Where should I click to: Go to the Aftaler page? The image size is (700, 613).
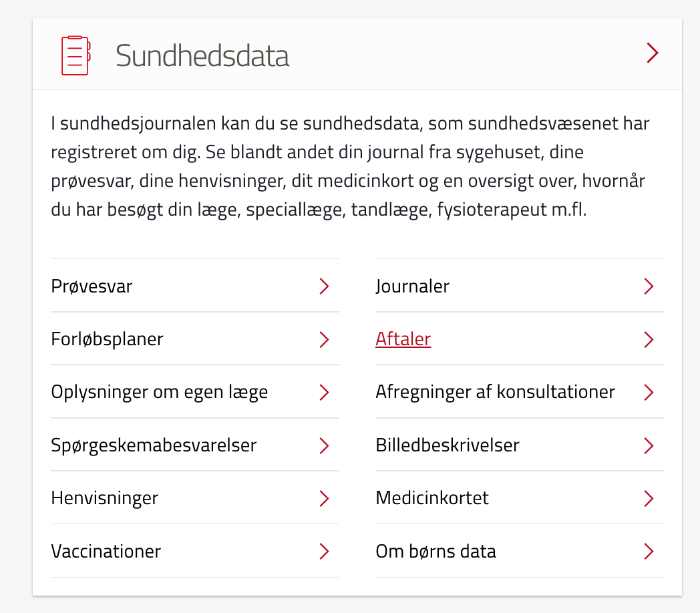pos(403,339)
